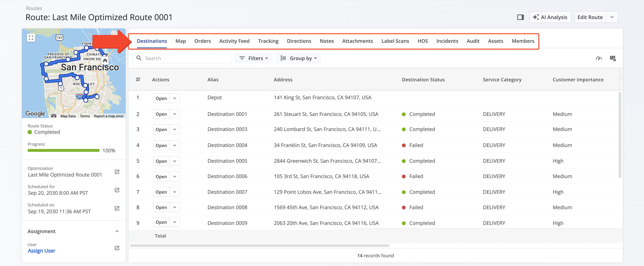The width and height of the screenshot is (644, 266).
Task: Open the Label Scans tab
Action: click(395, 41)
